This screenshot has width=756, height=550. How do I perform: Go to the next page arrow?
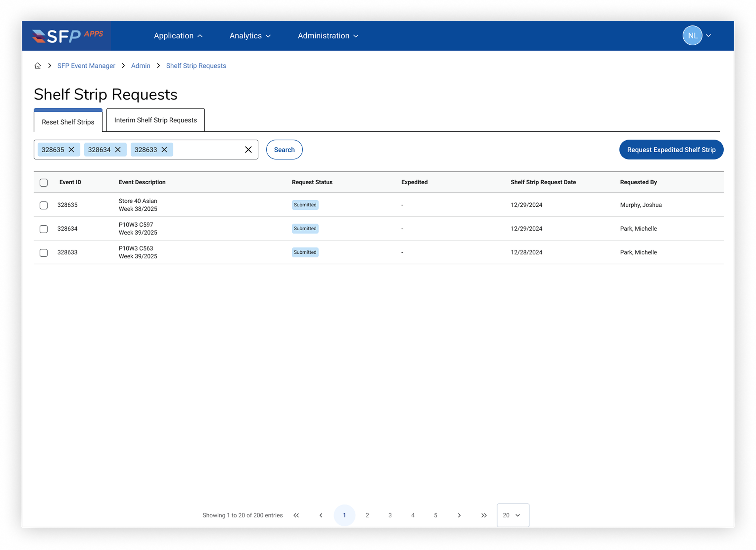point(459,515)
